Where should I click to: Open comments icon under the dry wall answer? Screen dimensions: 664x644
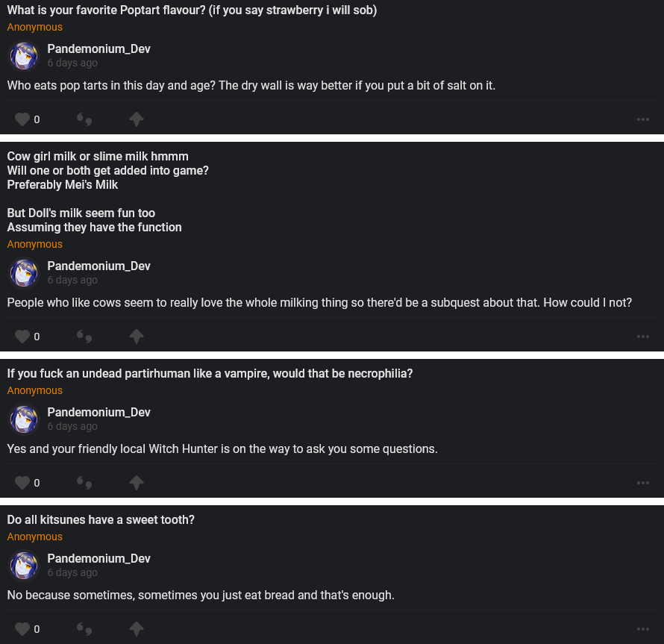84,119
